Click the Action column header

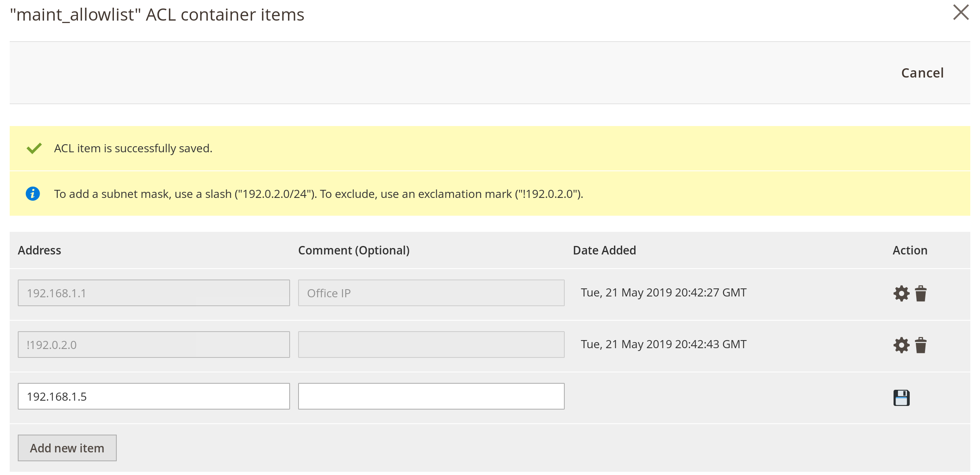click(910, 250)
